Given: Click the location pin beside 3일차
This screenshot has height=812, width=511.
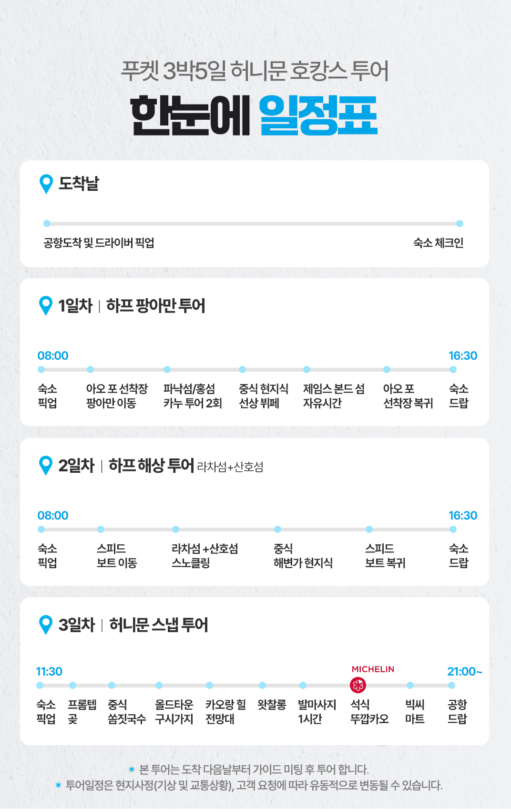Looking at the screenshot, I should tap(46, 625).
